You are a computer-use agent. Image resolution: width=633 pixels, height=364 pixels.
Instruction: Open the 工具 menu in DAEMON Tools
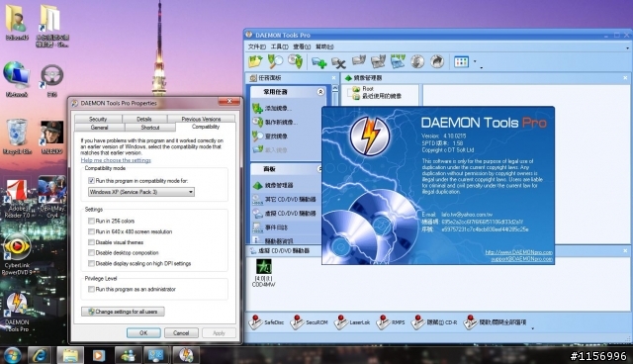coord(279,46)
